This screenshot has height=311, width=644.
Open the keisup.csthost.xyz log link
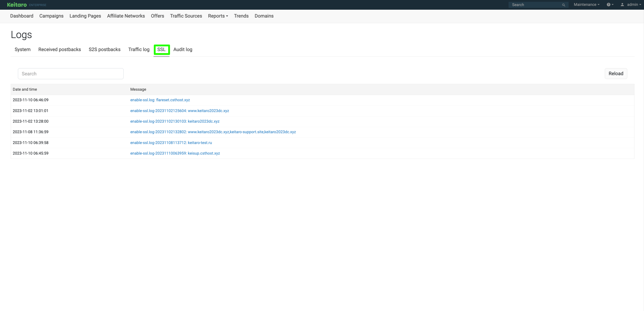coord(175,153)
